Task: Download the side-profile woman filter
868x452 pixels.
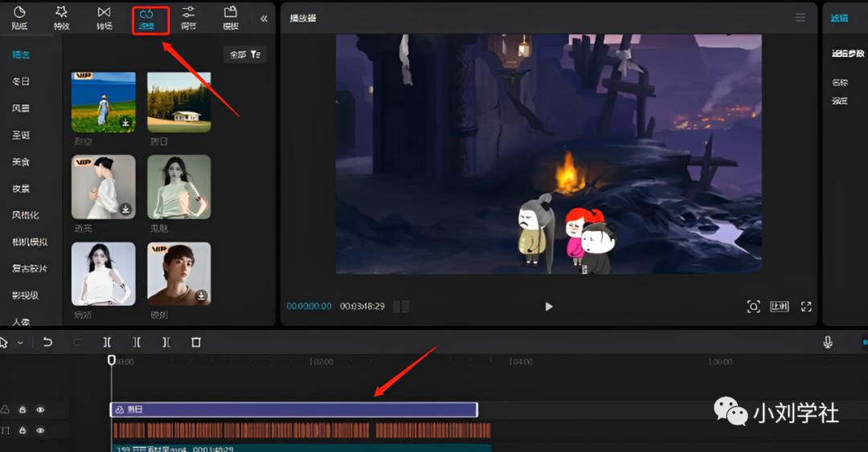Action: [125, 209]
